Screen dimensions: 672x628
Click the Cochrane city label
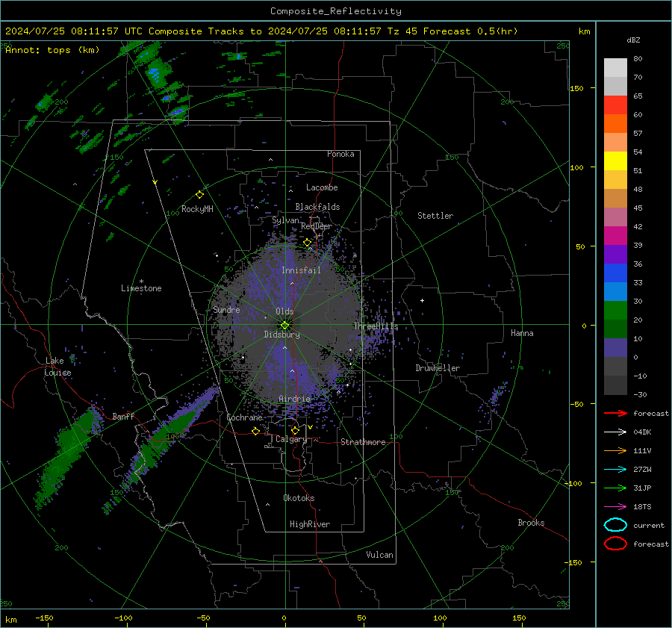pos(244,417)
